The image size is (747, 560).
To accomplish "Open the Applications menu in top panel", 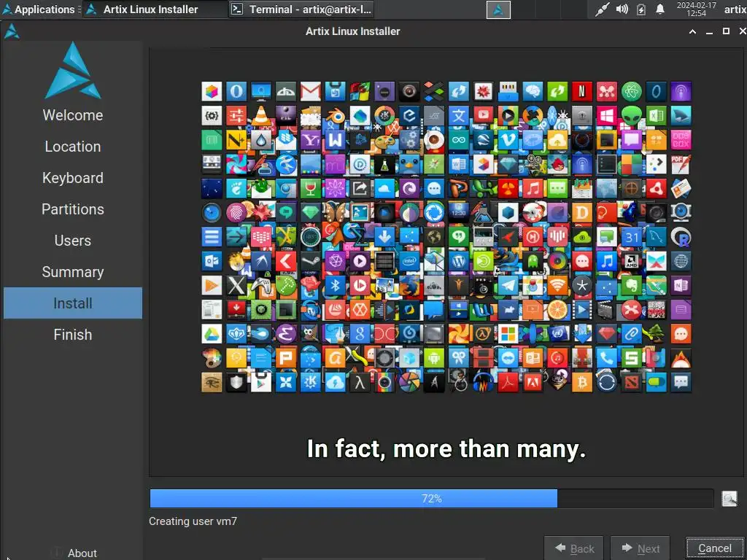I will [40, 9].
